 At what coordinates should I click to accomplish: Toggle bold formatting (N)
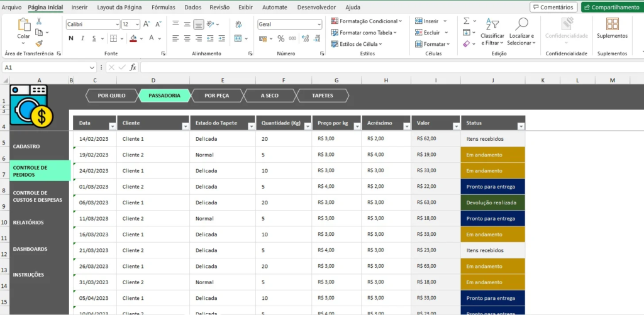(x=71, y=38)
